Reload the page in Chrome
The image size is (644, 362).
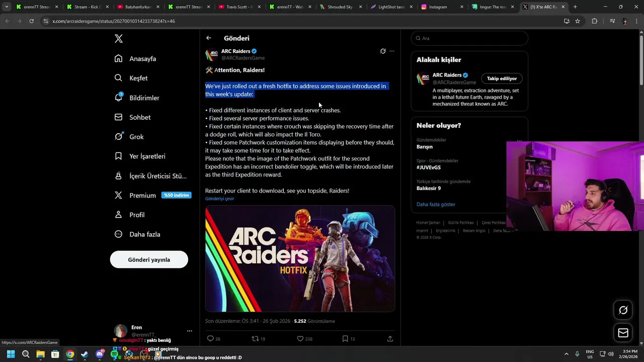point(31,21)
